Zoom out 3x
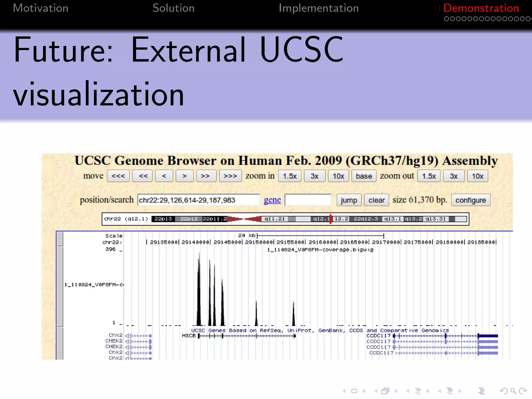This screenshot has width=532, height=399. (x=454, y=176)
